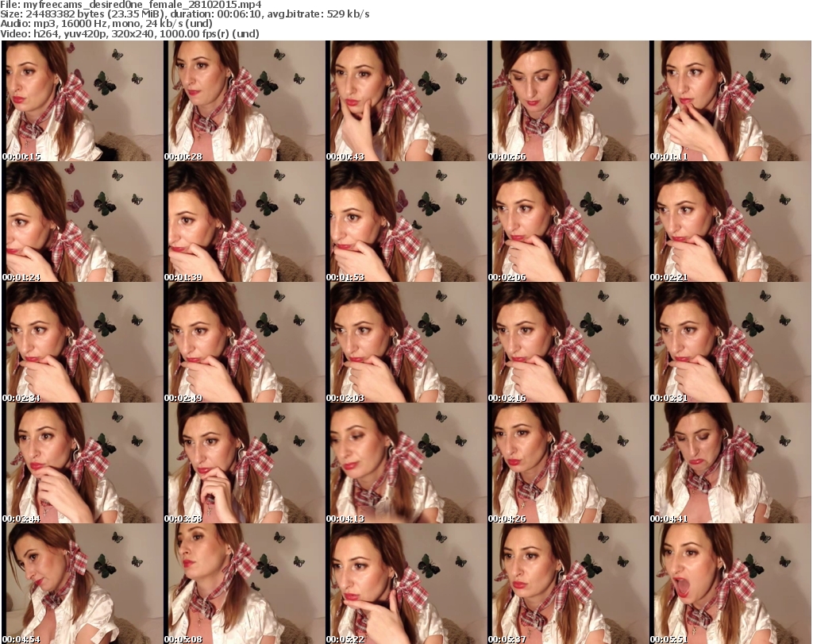Open the frame timestamped 00:02:21
This screenshot has height=644, width=813.
[730, 222]
